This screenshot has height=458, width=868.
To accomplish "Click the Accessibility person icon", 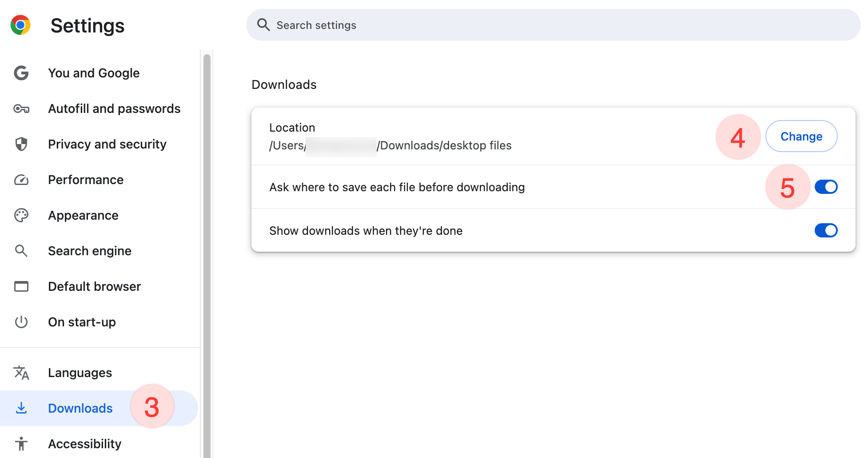I will point(21,444).
